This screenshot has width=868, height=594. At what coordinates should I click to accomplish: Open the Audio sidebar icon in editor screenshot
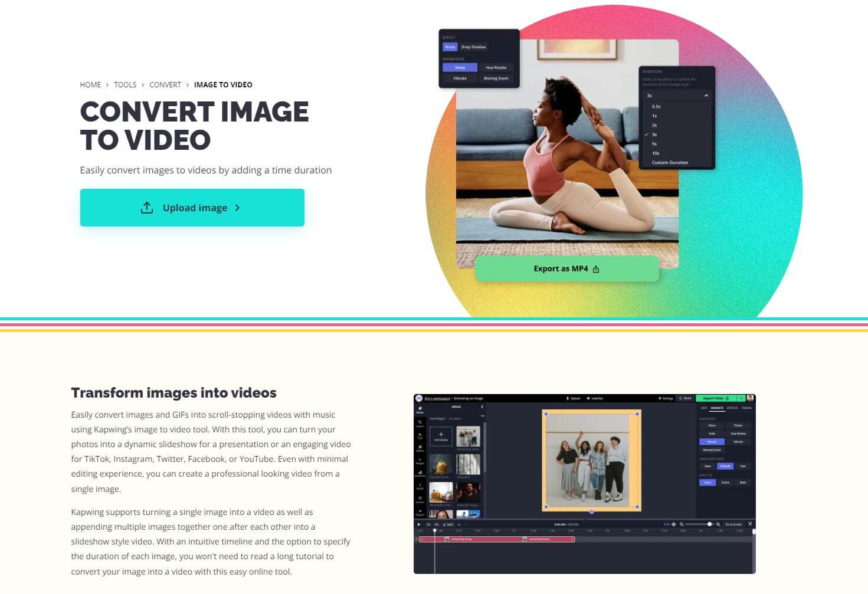[420, 486]
